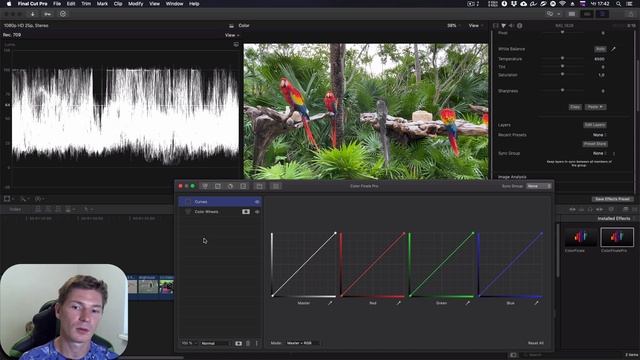Click the white balance Auto button
The image size is (640, 360).
(x=600, y=49)
